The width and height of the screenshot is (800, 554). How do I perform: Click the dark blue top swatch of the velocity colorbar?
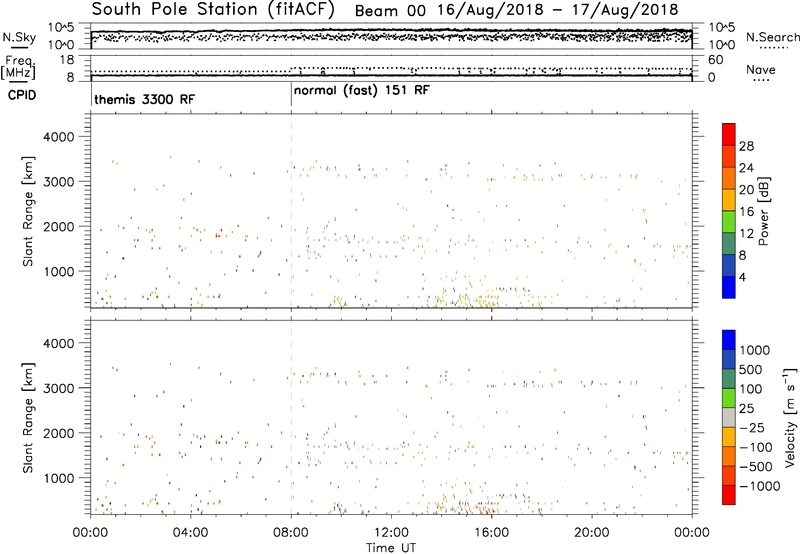[x=729, y=340]
